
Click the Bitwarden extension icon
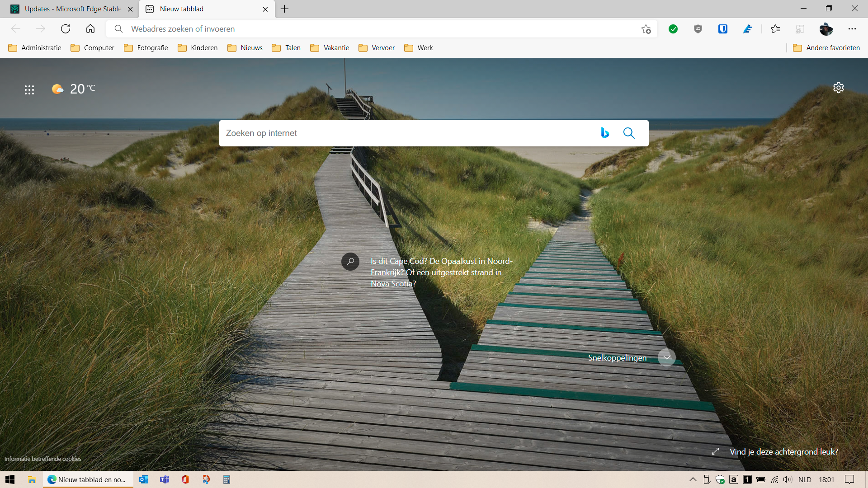(722, 29)
